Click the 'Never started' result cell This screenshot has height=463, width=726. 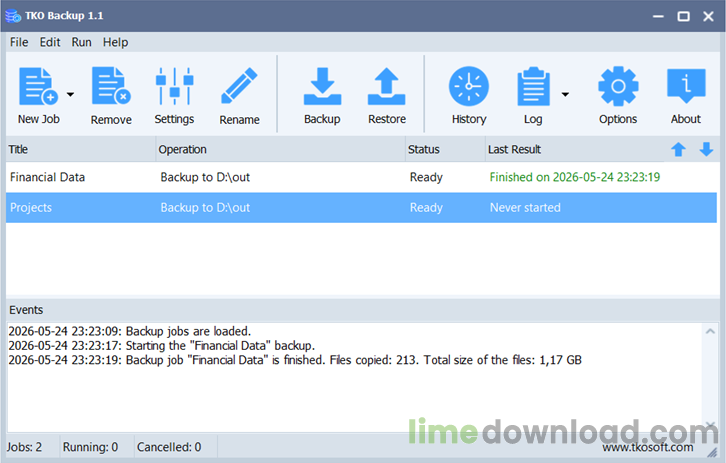525,207
